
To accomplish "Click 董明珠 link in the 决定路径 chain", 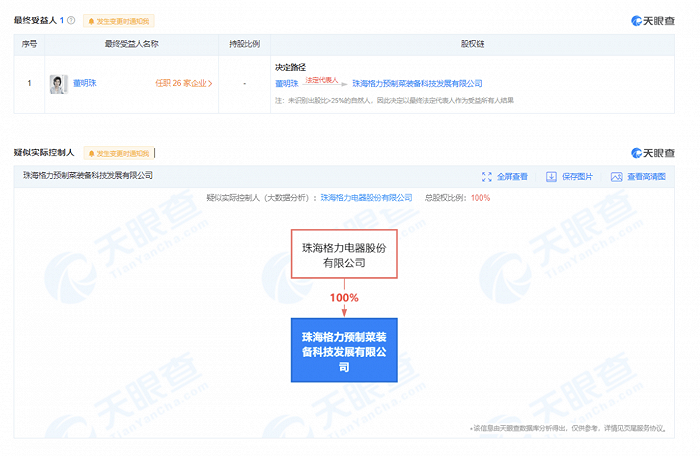I will [287, 84].
